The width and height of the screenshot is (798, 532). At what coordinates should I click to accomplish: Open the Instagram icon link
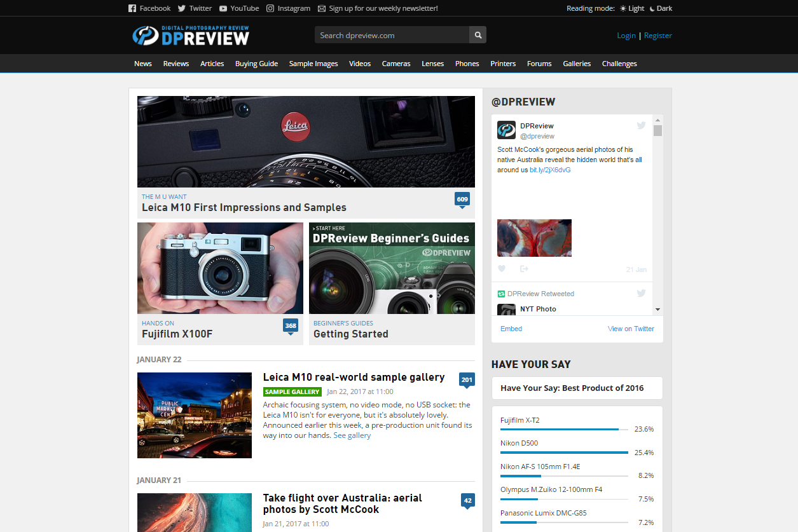(270, 8)
